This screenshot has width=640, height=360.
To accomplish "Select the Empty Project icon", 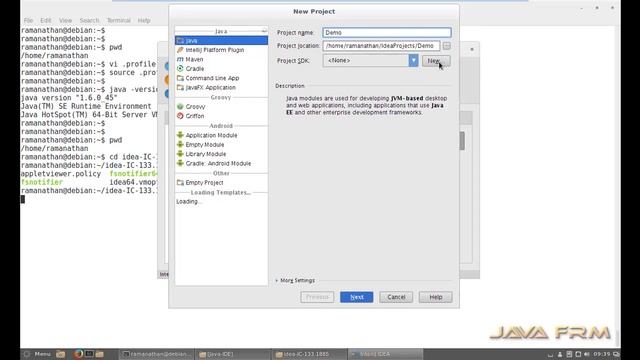I will (180, 182).
